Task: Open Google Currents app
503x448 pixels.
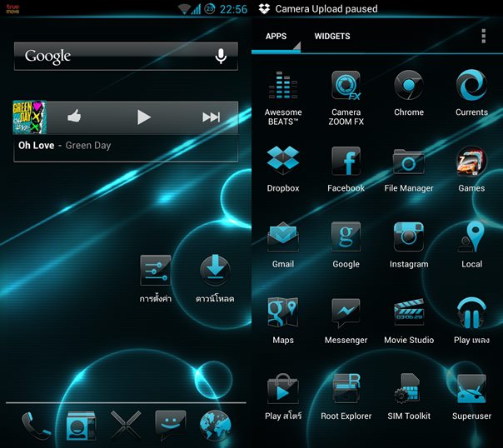Action: 471,85
